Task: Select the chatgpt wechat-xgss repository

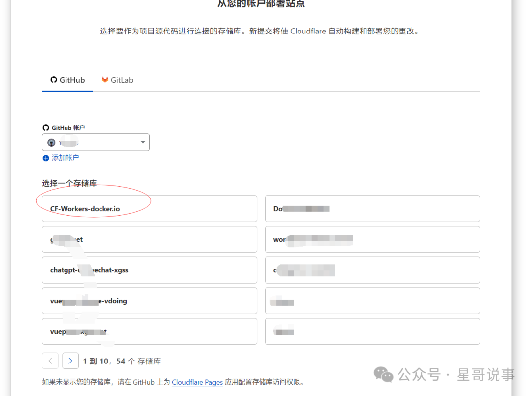Action: [149, 270]
